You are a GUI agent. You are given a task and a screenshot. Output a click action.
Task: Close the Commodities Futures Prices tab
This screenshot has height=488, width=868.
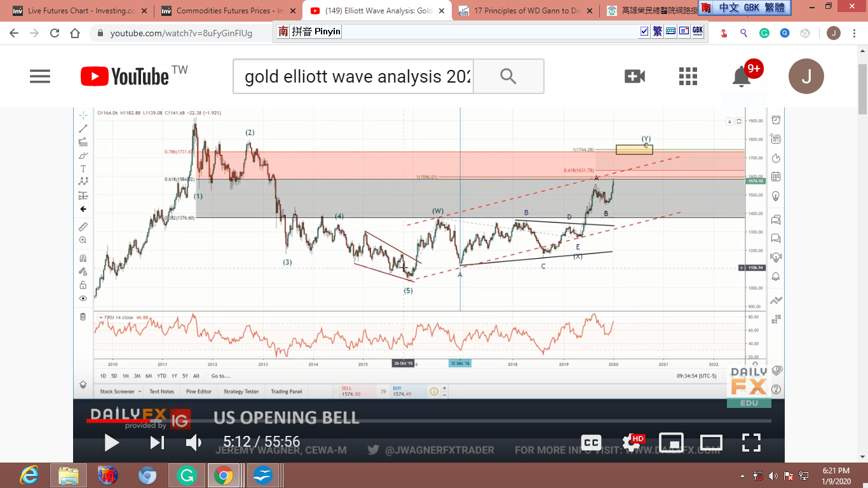click(x=294, y=11)
